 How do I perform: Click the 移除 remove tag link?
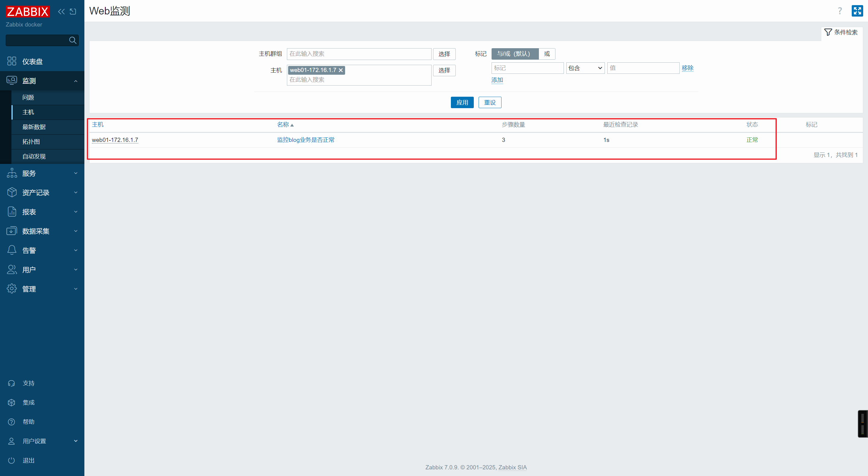687,68
